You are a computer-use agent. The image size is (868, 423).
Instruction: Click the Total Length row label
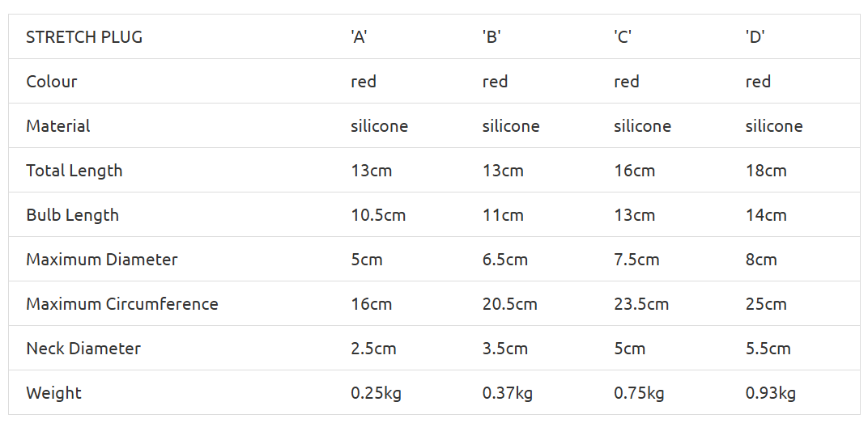(x=74, y=171)
